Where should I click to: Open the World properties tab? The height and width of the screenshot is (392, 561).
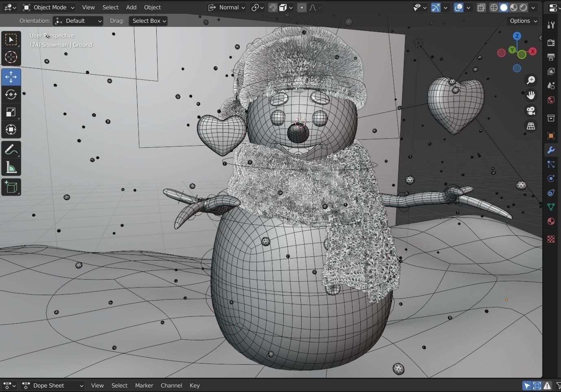coord(551,100)
